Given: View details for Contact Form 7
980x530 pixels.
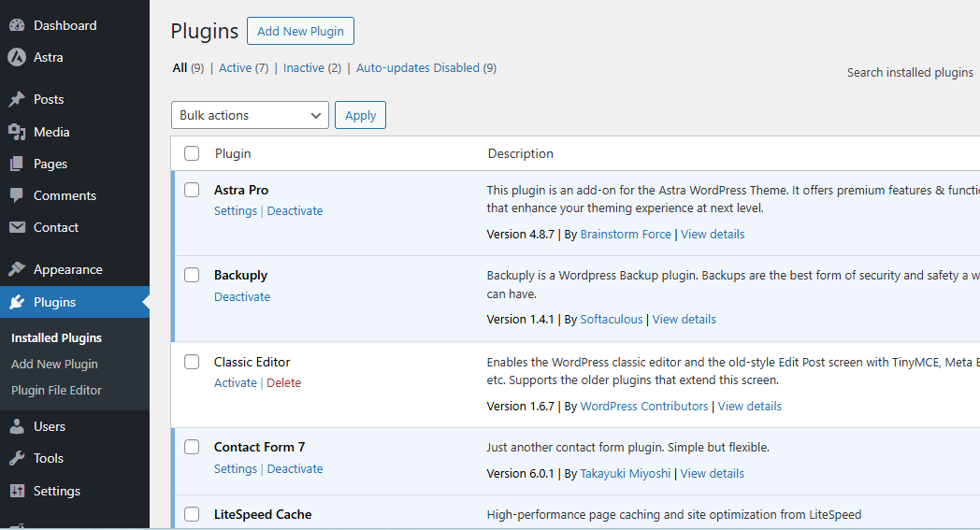Looking at the screenshot, I should click(x=713, y=474).
